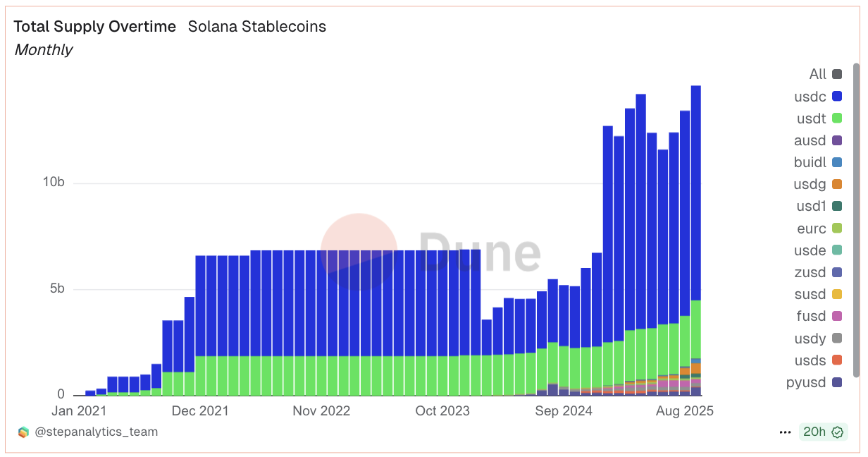This screenshot has height=457, width=868.
Task: Toggle the usdc series in legend
Action: click(837, 96)
